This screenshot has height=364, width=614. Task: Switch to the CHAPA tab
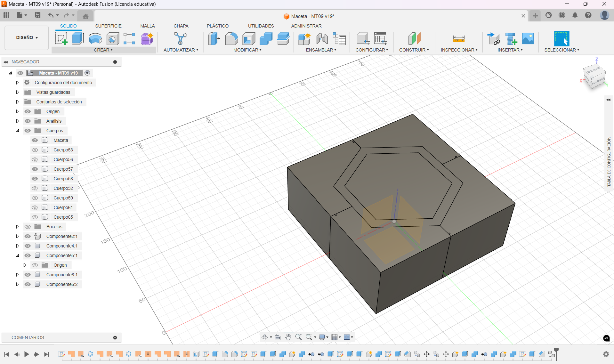click(x=181, y=26)
